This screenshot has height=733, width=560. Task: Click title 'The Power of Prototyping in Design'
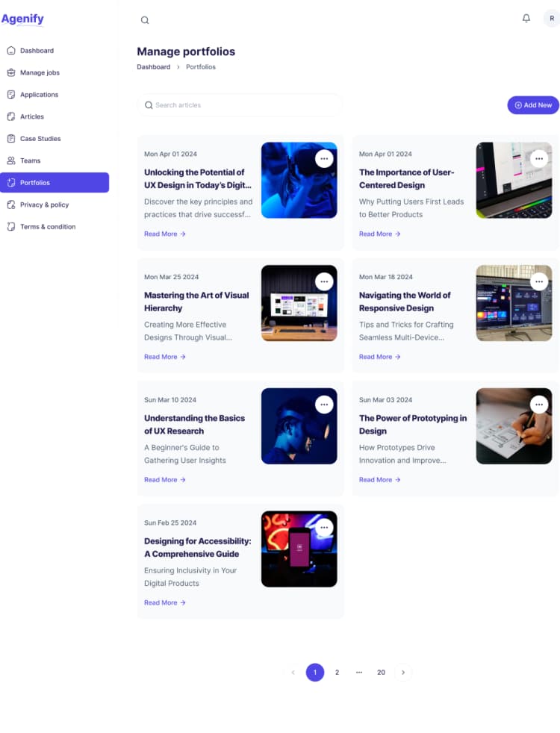[x=413, y=425]
